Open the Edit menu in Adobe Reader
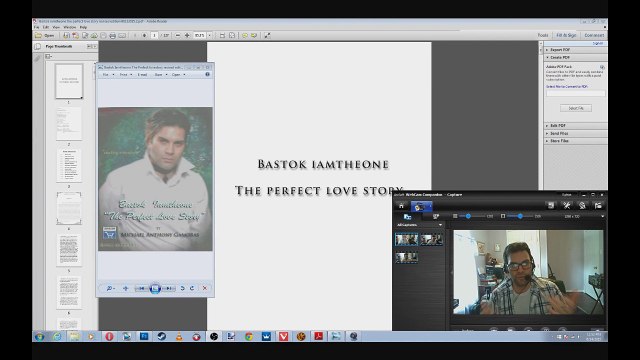The height and width of the screenshot is (360, 640). (x=46, y=27)
